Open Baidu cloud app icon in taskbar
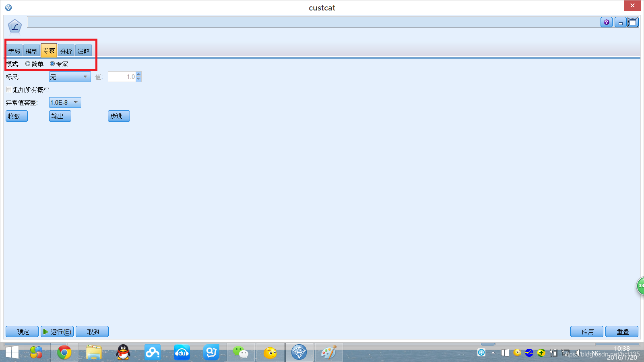 (153, 353)
